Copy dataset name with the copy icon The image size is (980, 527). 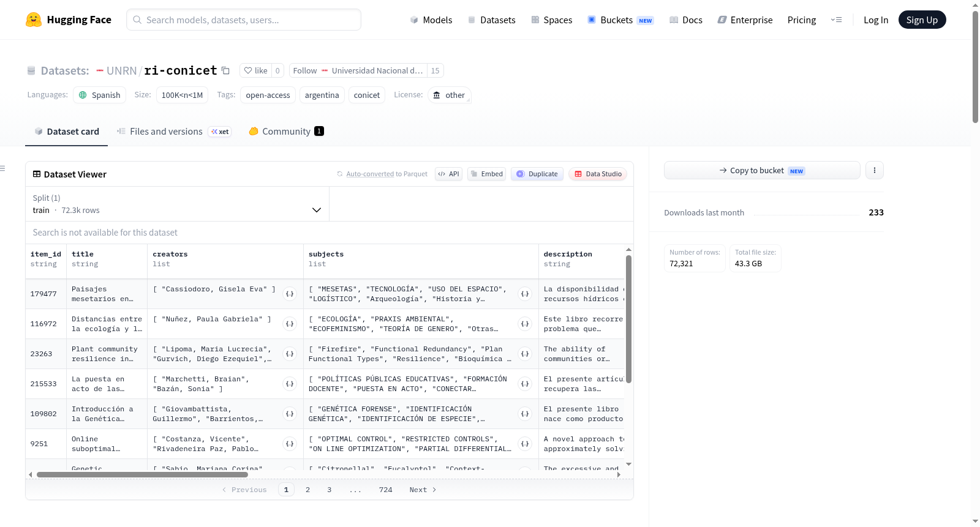pos(225,70)
